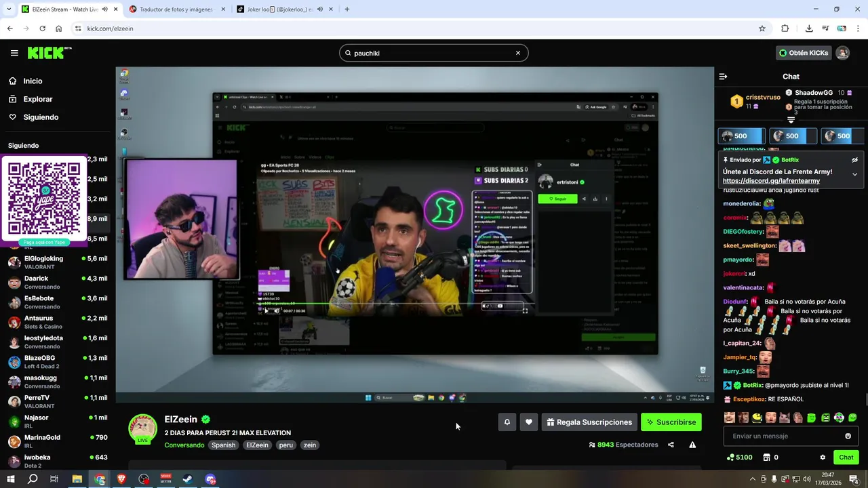Open the discord.gg/lafrentearmy link

pos(771,181)
